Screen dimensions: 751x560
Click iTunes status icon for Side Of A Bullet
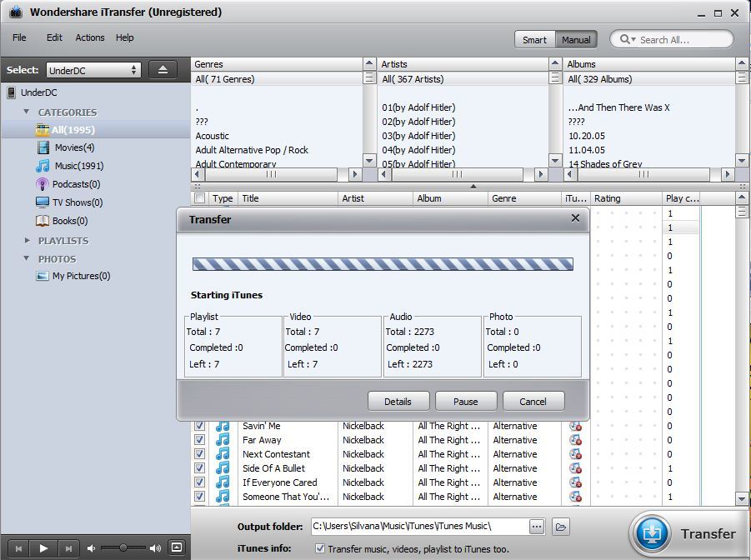[x=575, y=468]
